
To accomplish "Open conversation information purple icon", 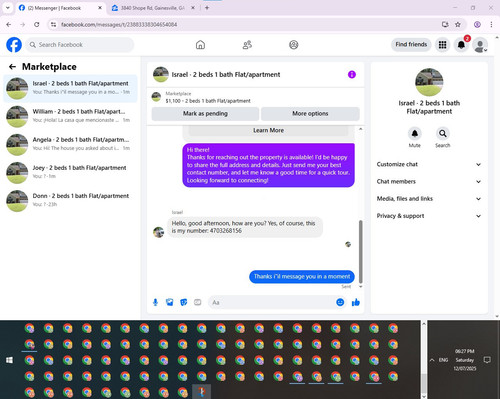I will pos(352,74).
